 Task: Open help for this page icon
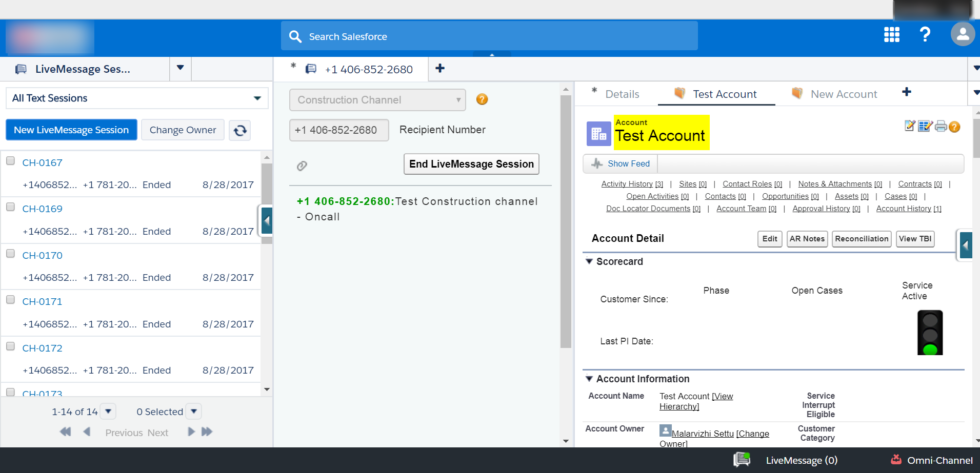coord(954,127)
